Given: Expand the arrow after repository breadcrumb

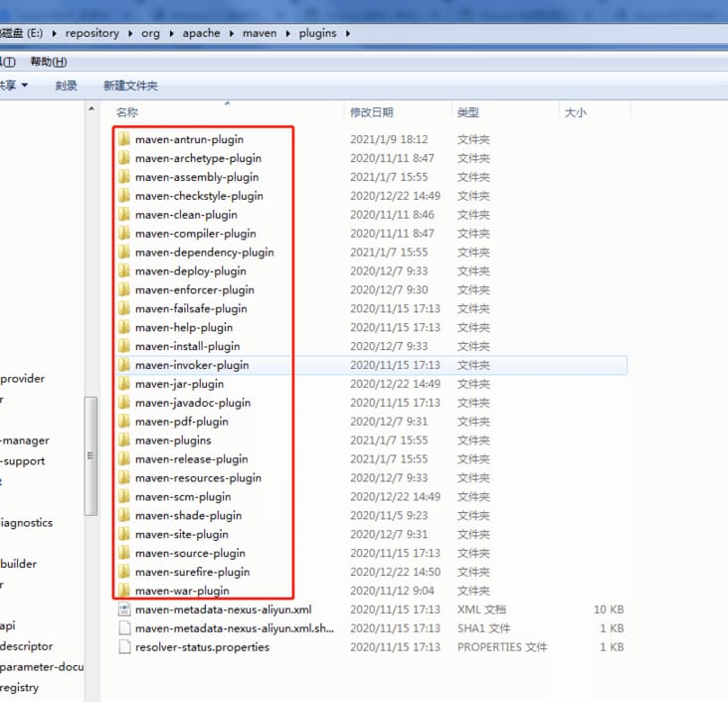Looking at the screenshot, I should (130, 34).
